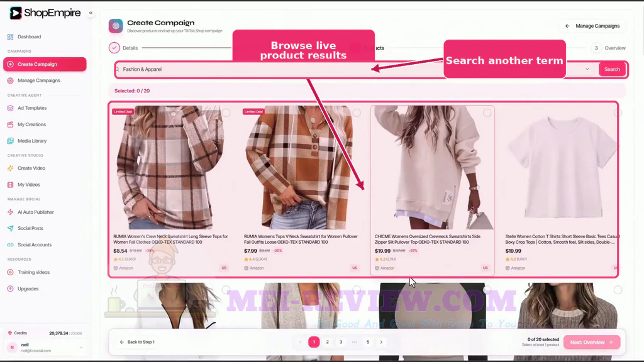Click the ShopEmpire logo icon
The width and height of the screenshot is (644, 362).
tap(15, 13)
